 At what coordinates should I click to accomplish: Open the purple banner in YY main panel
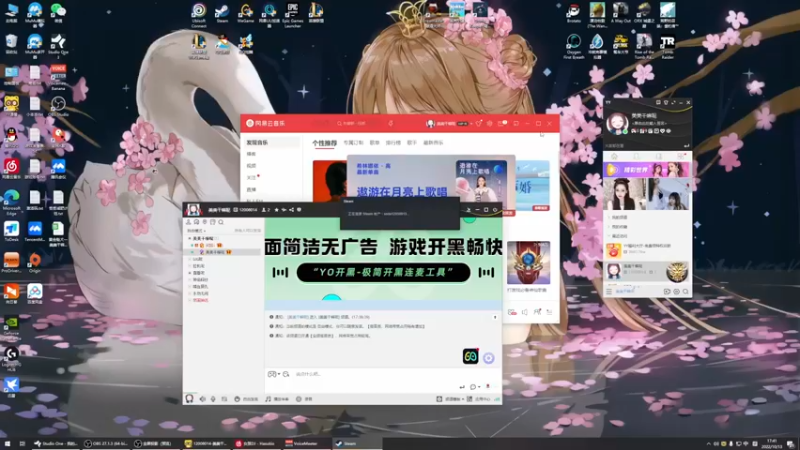[647, 169]
